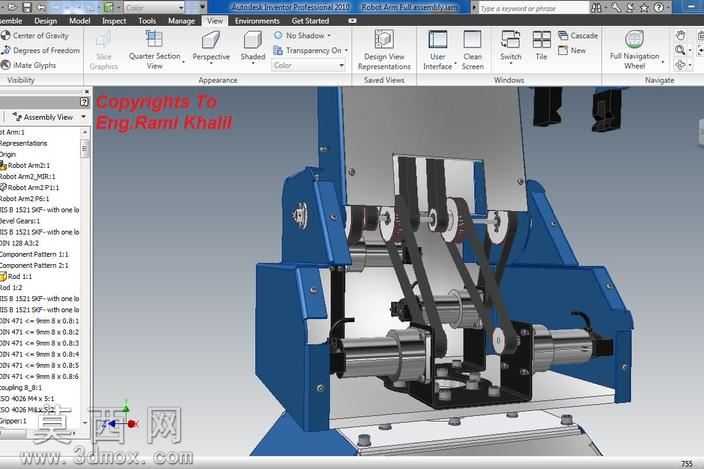
Task: Open the Help question mark icon
Action: [658, 8]
